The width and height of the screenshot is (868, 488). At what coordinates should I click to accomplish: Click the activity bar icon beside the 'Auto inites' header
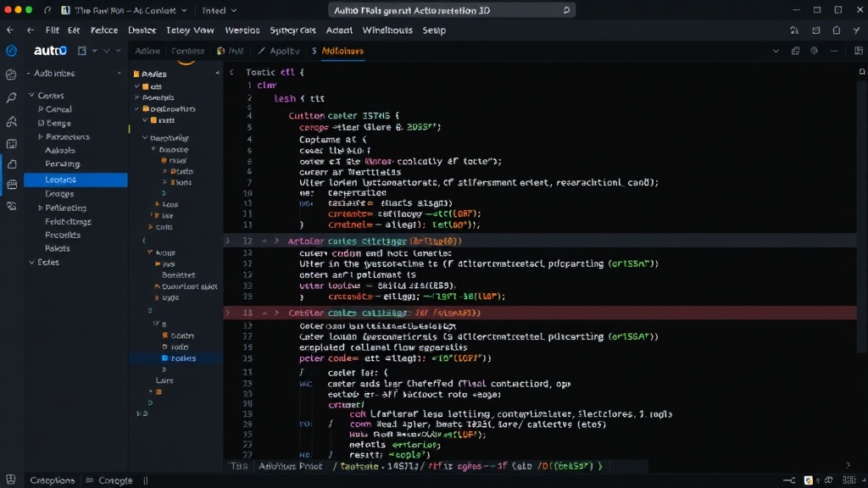pyautogui.click(x=11, y=75)
